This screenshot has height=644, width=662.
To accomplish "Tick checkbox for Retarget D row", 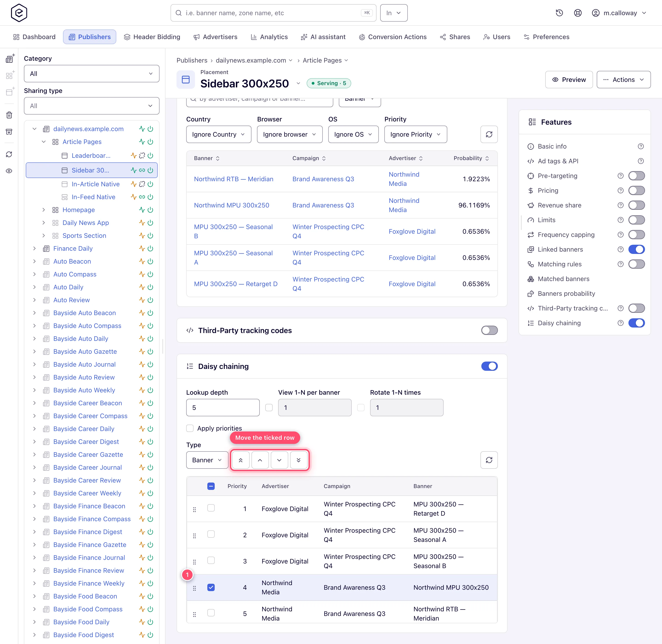I will click(x=211, y=508).
